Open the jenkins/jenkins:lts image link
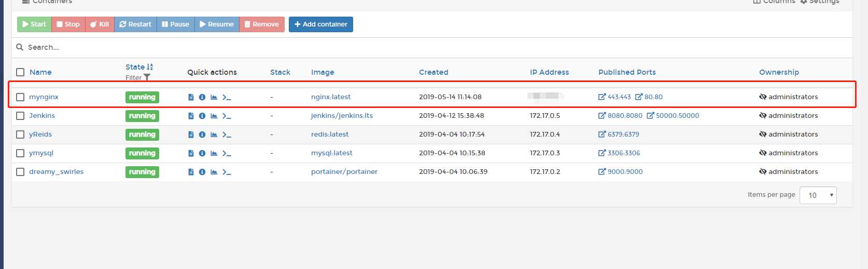868x269 pixels. click(342, 116)
